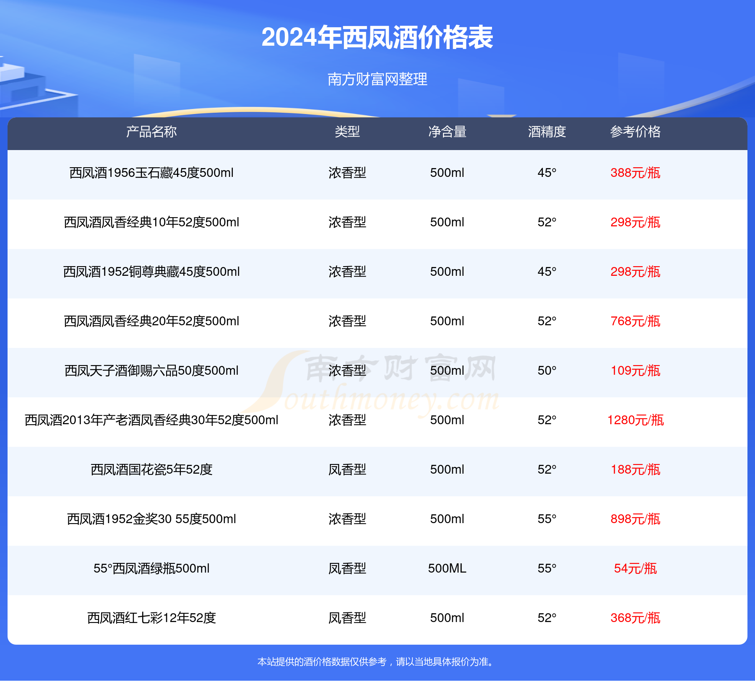Click 凤香型 in the 绿瓶 row

tap(347, 568)
